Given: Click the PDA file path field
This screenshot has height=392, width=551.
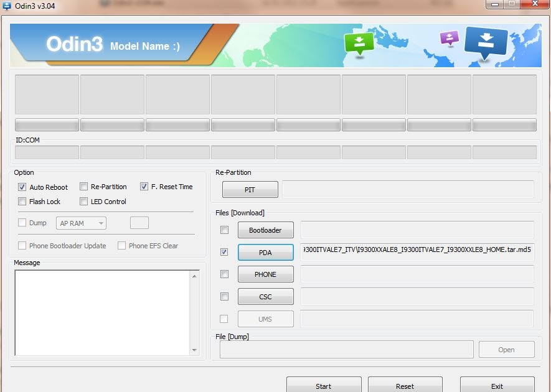Looking at the screenshot, I should 418,252.
